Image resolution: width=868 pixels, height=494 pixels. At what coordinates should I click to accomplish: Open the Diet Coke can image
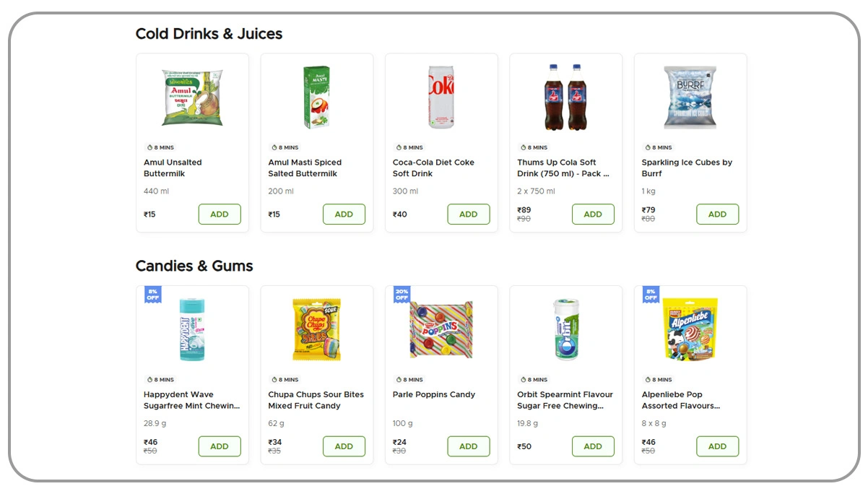click(x=440, y=97)
